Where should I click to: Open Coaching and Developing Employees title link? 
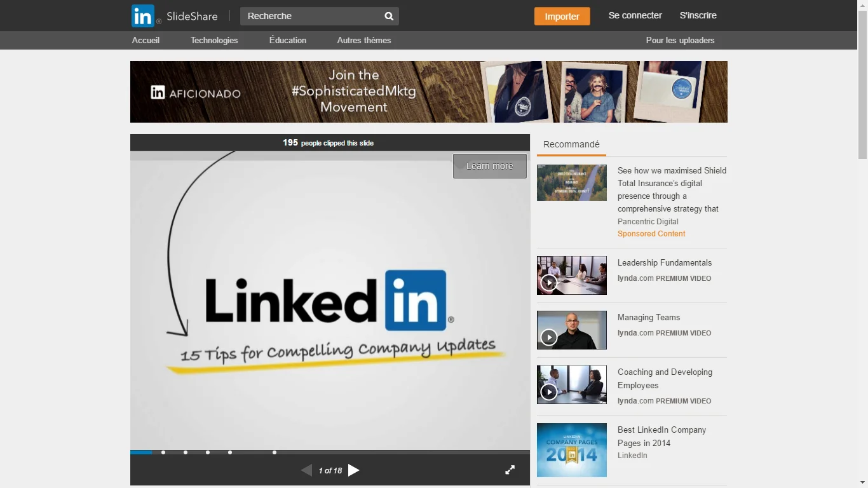pyautogui.click(x=665, y=379)
